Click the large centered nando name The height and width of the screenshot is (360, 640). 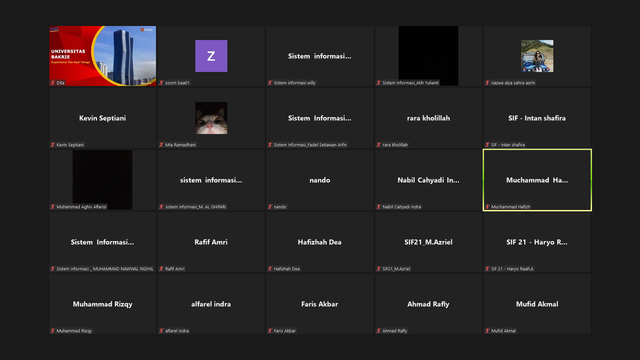[x=320, y=180]
